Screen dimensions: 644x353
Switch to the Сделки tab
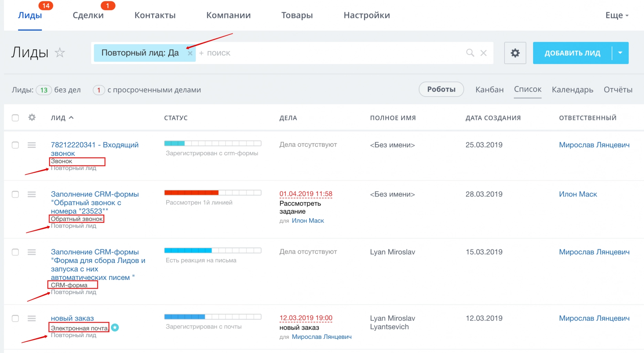tap(88, 15)
